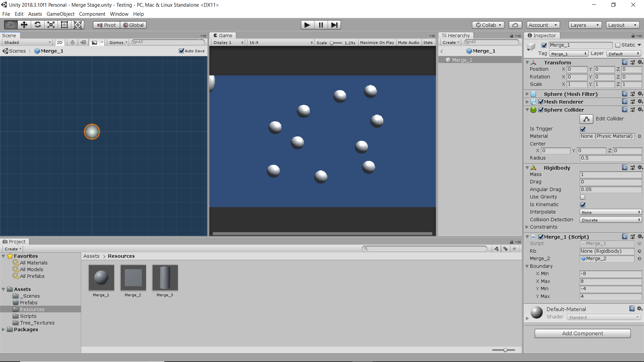Image resolution: width=644 pixels, height=362 pixels.
Task: Select the Rect transform tool
Action: (x=64, y=25)
